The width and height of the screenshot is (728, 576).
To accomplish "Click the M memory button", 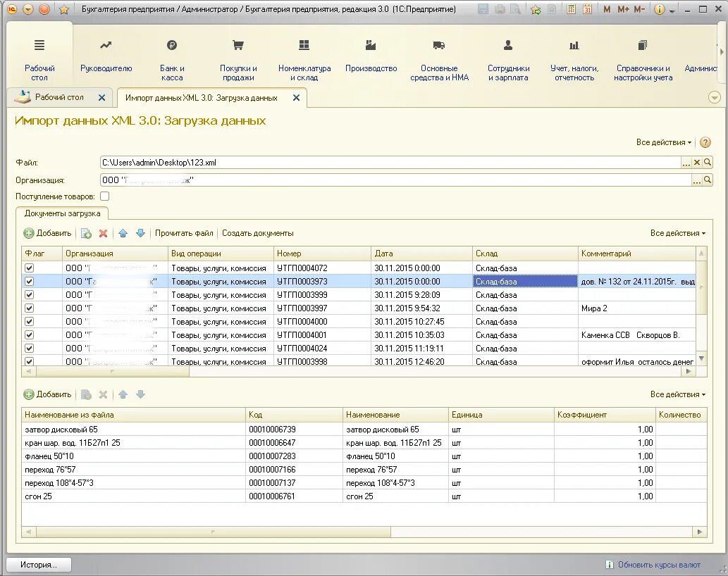I will (607, 9).
